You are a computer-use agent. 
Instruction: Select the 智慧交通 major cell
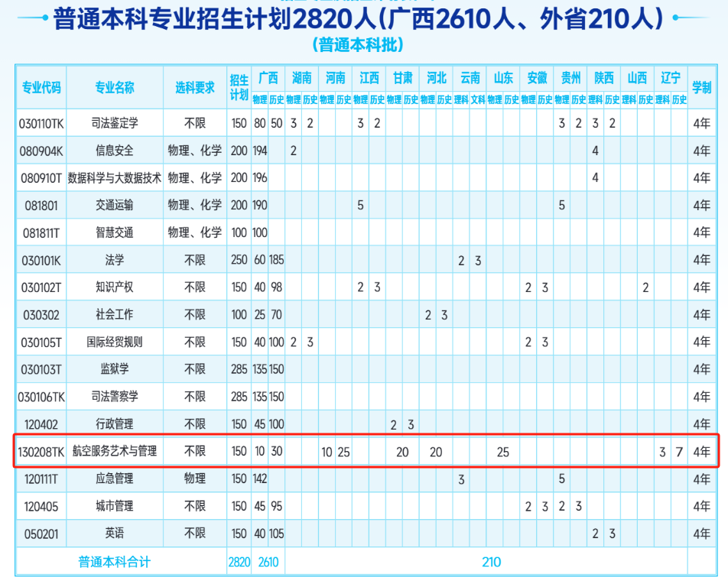(x=115, y=232)
